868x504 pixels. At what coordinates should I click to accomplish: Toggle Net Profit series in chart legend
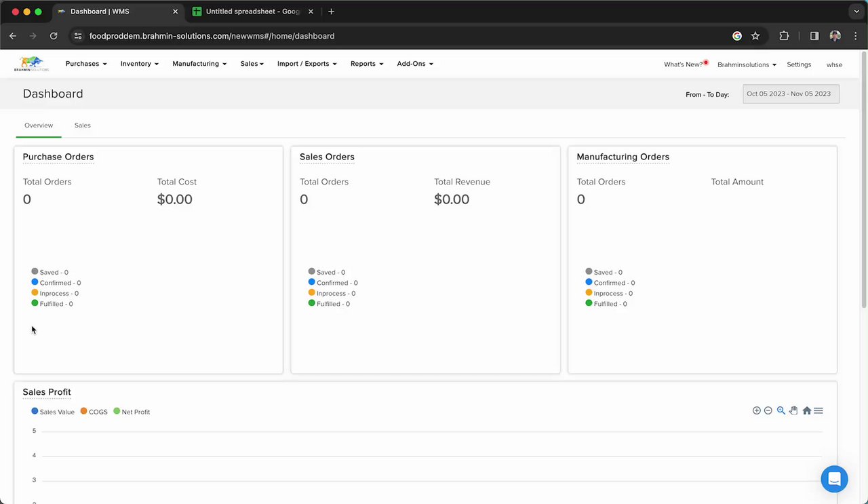click(132, 412)
